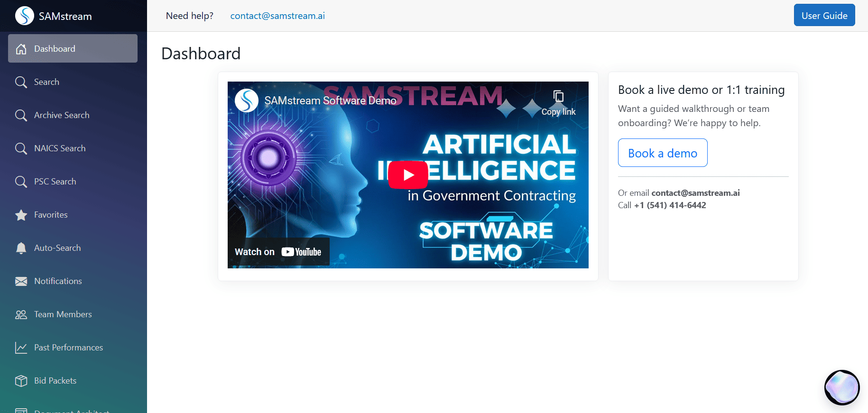Click the Past Performances chart icon
The height and width of the screenshot is (413, 868).
coord(21,348)
